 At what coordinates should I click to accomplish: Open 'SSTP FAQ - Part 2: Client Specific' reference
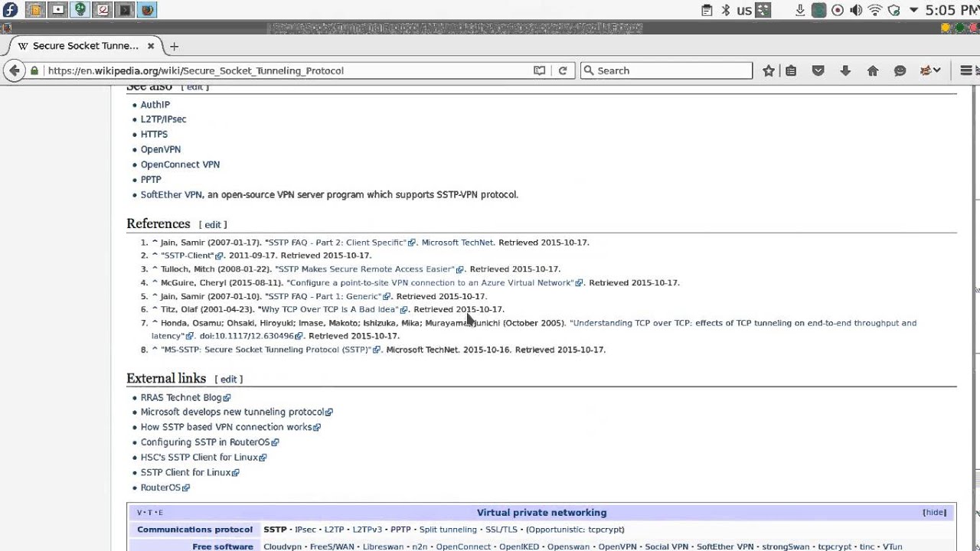(340, 243)
